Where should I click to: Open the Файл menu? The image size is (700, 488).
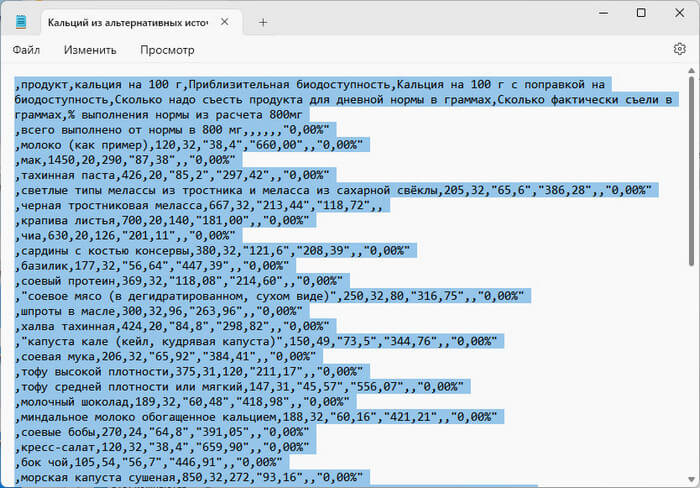(x=27, y=49)
